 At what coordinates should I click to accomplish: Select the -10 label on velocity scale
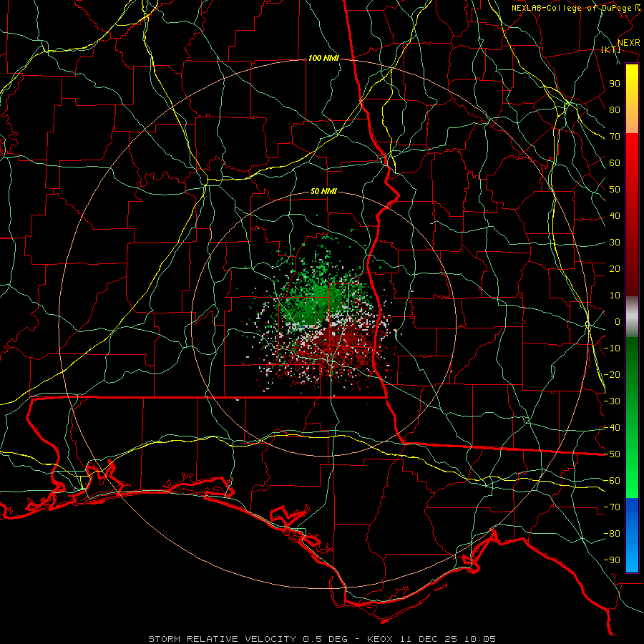[x=612, y=348]
